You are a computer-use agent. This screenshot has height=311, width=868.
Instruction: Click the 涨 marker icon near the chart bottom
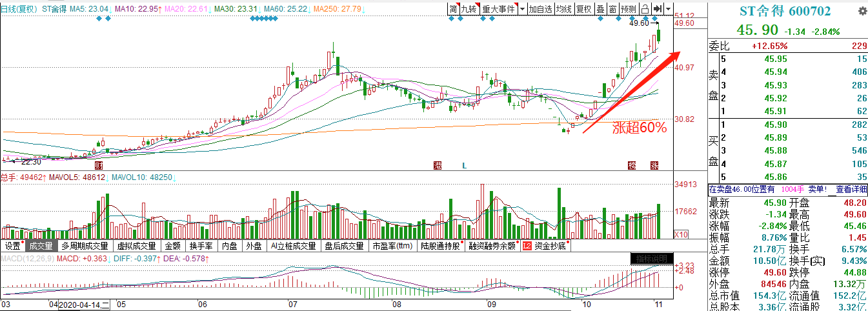(654, 166)
